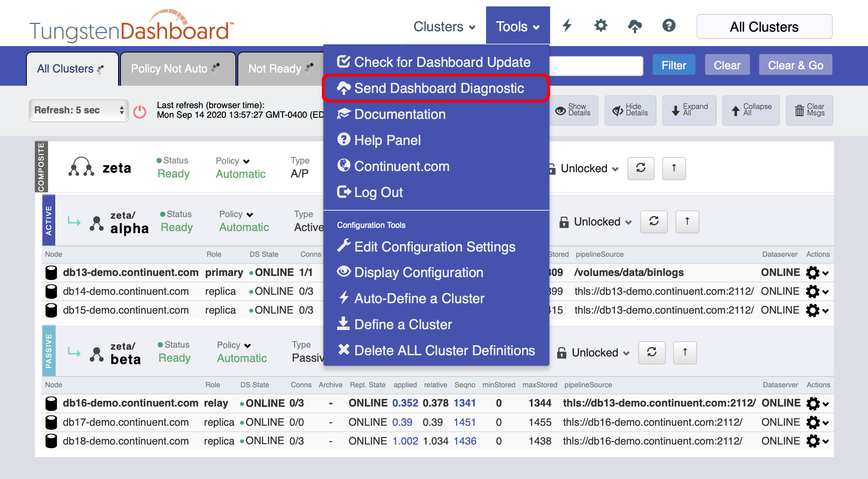Collapse All cluster details
Screen dimensions: 868x479
click(x=751, y=110)
